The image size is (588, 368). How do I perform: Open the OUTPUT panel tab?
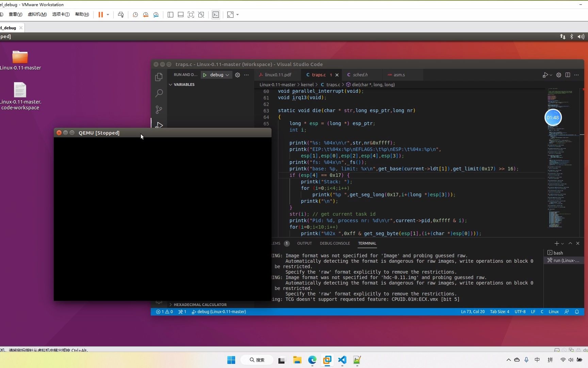304,243
